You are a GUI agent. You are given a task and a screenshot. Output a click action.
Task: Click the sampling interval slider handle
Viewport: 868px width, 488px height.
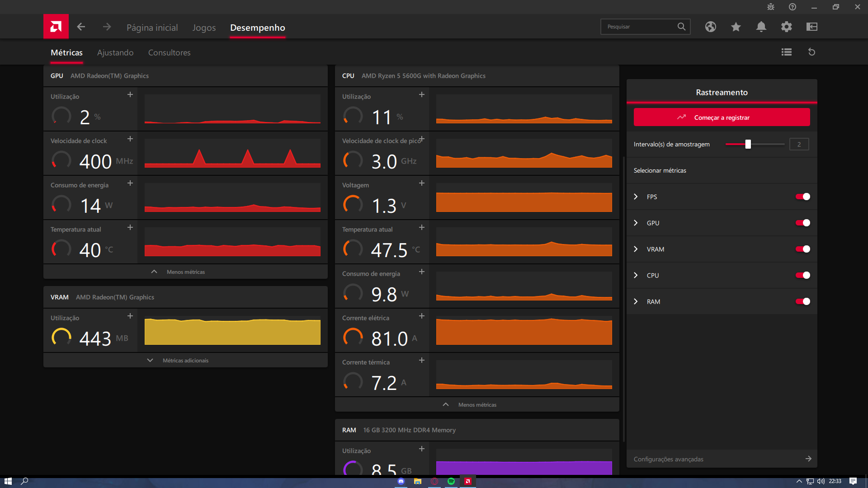748,144
